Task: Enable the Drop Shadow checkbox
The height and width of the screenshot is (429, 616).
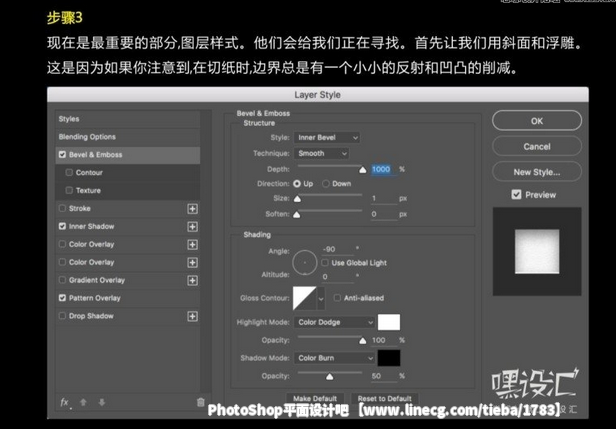Action: pyautogui.click(x=62, y=316)
